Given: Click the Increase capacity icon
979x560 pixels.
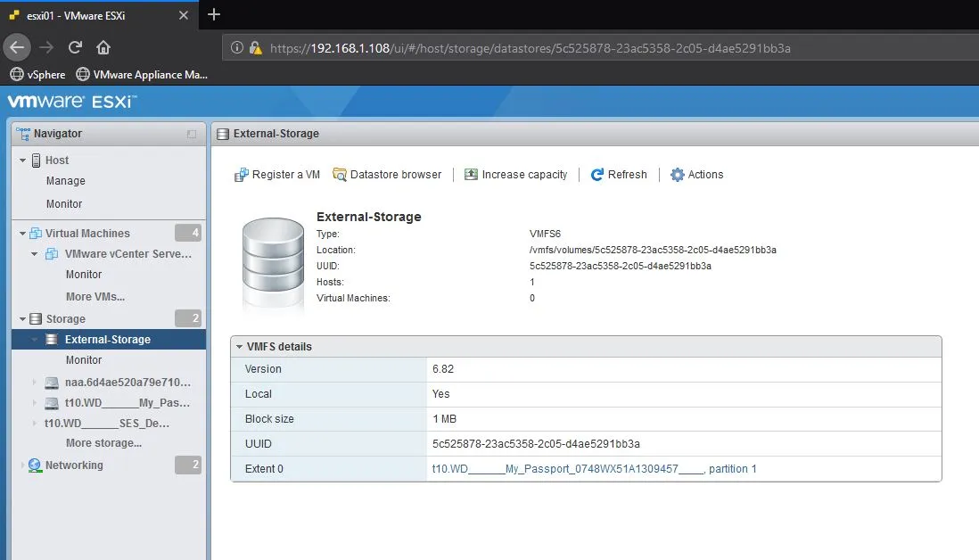Looking at the screenshot, I should pos(472,175).
